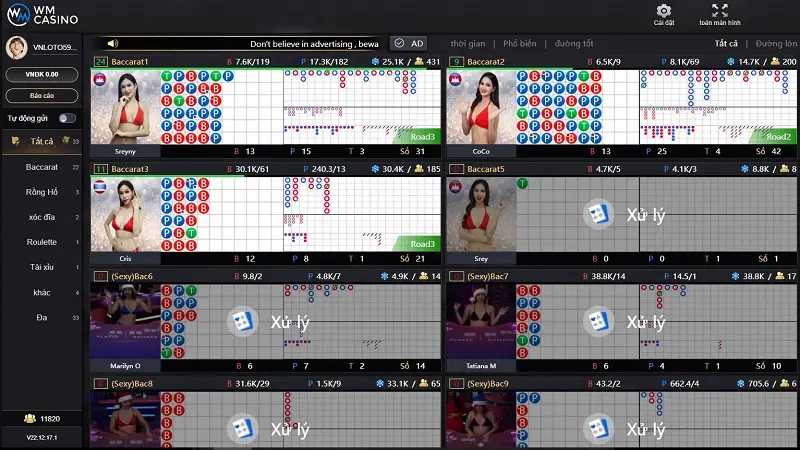This screenshot has height=450, width=800.
Task: Sort tables by đường tốt
Action: click(x=574, y=44)
